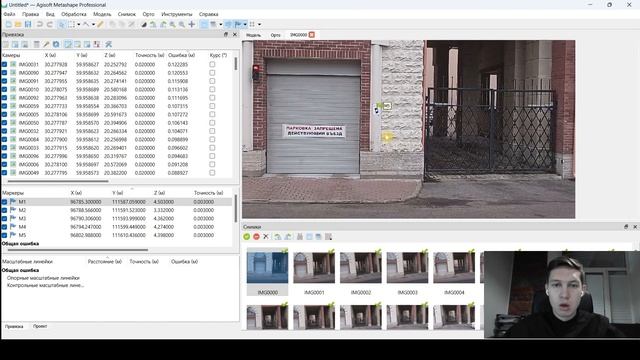Select the yellow ruler measurement tool
The height and width of the screenshot is (360, 640).
(x=100, y=24)
